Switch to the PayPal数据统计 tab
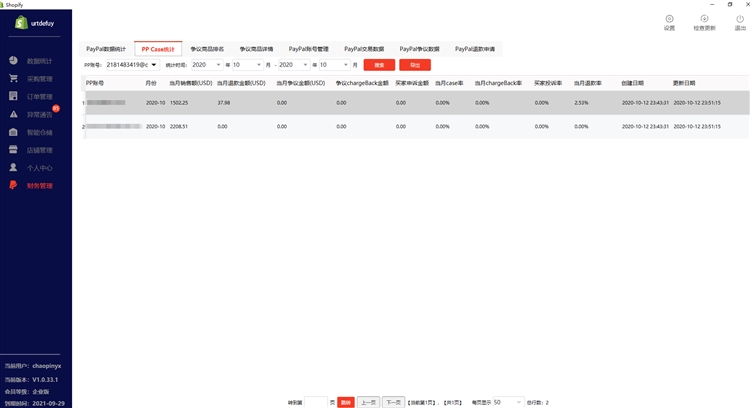 coord(106,49)
